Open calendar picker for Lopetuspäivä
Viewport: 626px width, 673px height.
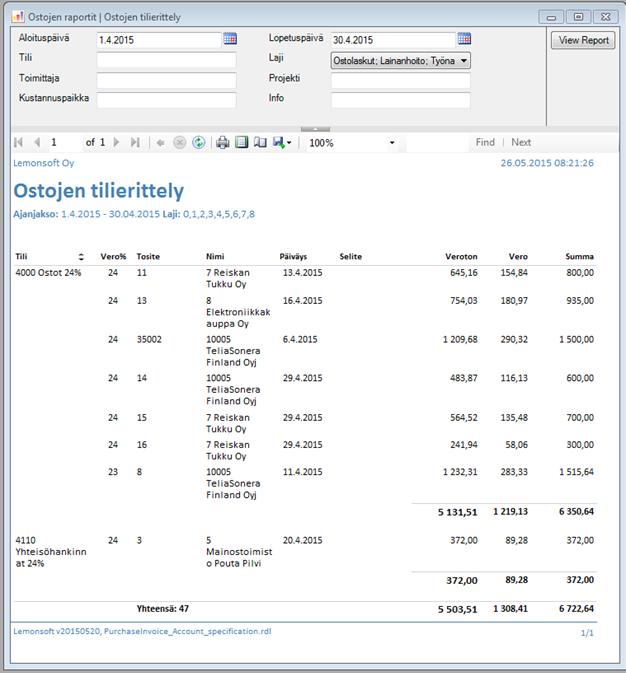click(464, 39)
